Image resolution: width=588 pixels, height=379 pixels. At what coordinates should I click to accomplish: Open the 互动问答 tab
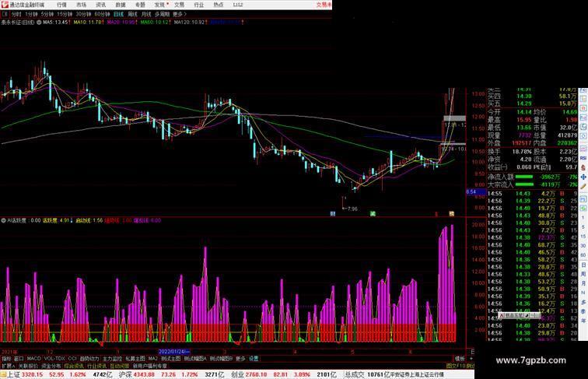120,366
